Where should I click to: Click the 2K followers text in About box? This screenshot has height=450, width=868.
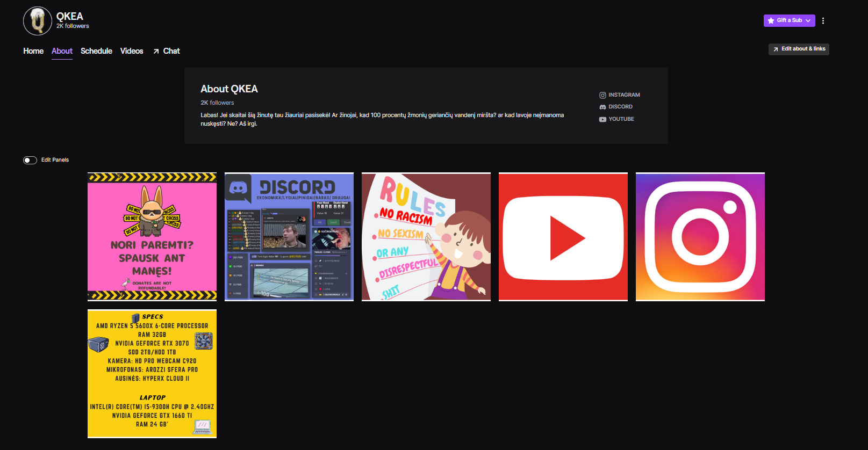pos(217,103)
